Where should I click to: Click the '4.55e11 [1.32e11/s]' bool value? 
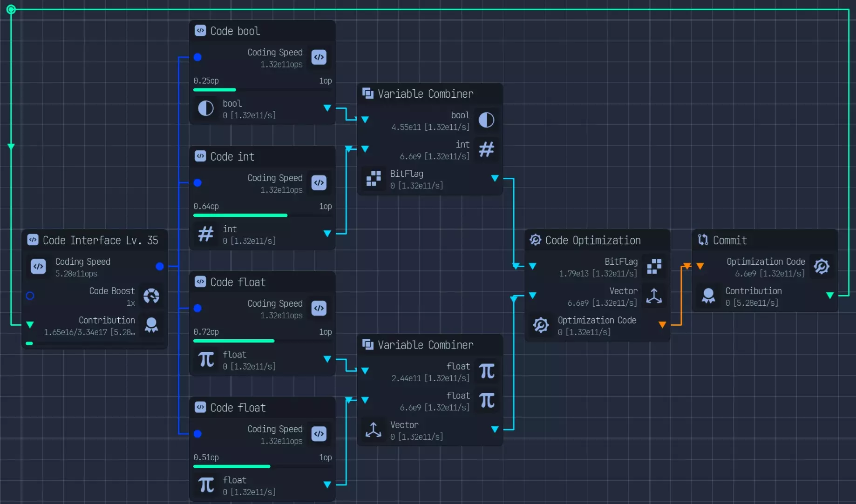click(x=430, y=127)
